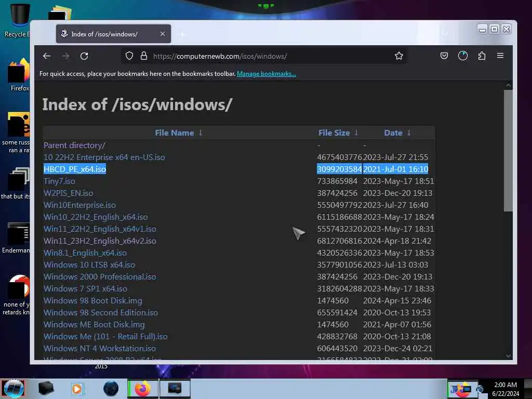Sort listing by File Size header
The image size is (532, 399).
[x=334, y=132]
